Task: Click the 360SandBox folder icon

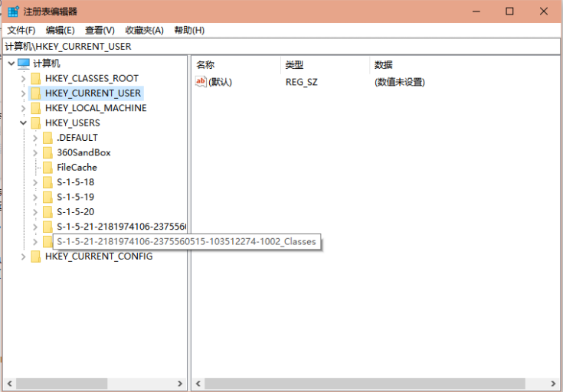Action: 47,152
